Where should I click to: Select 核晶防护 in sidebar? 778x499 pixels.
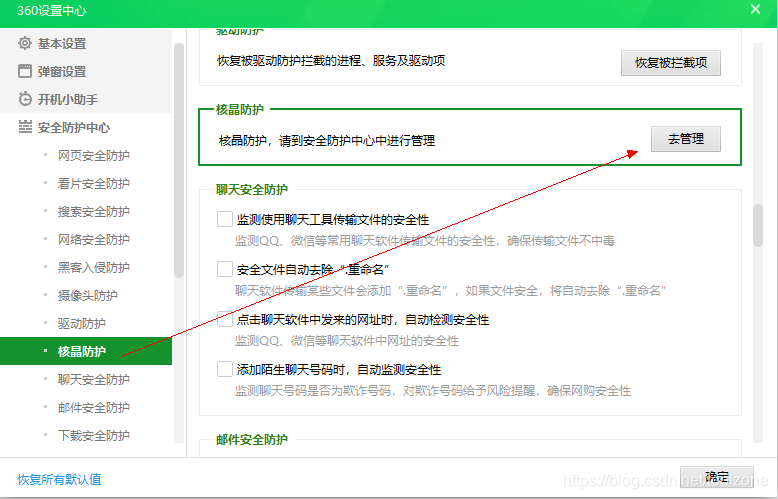coord(86,351)
